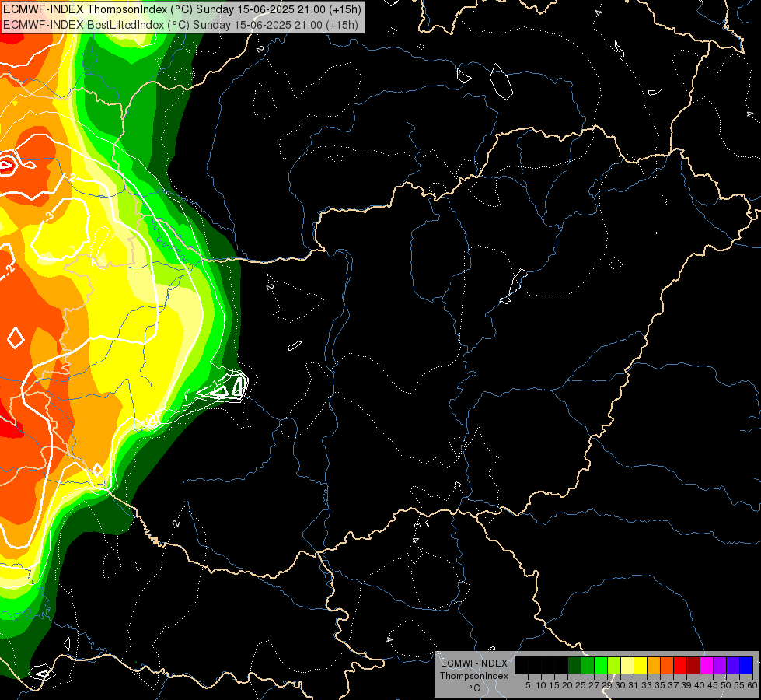Click the legend tick label 20
This screenshot has height=700, width=761.
pyautogui.click(x=568, y=685)
